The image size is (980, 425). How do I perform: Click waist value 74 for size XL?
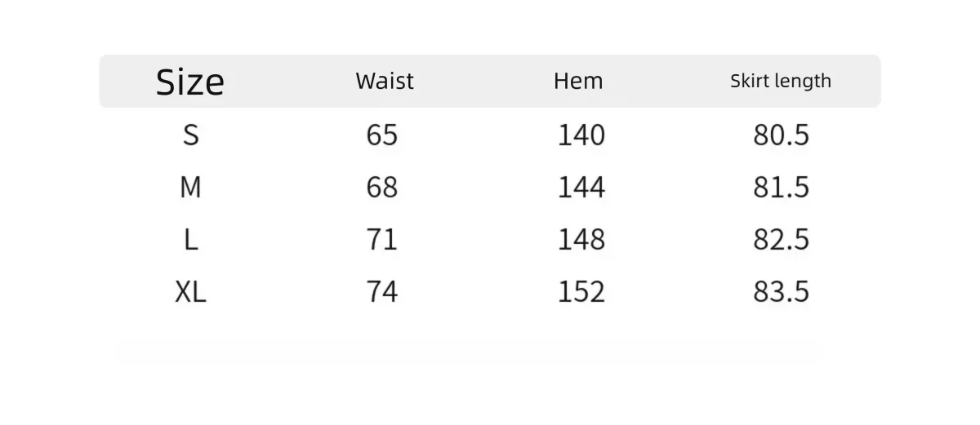click(x=382, y=292)
